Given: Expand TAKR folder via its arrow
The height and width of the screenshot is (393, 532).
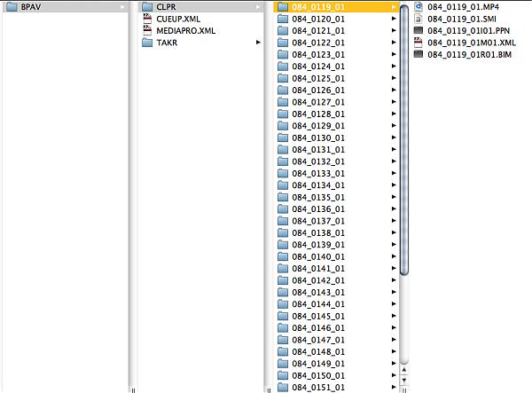Looking at the screenshot, I should point(258,43).
